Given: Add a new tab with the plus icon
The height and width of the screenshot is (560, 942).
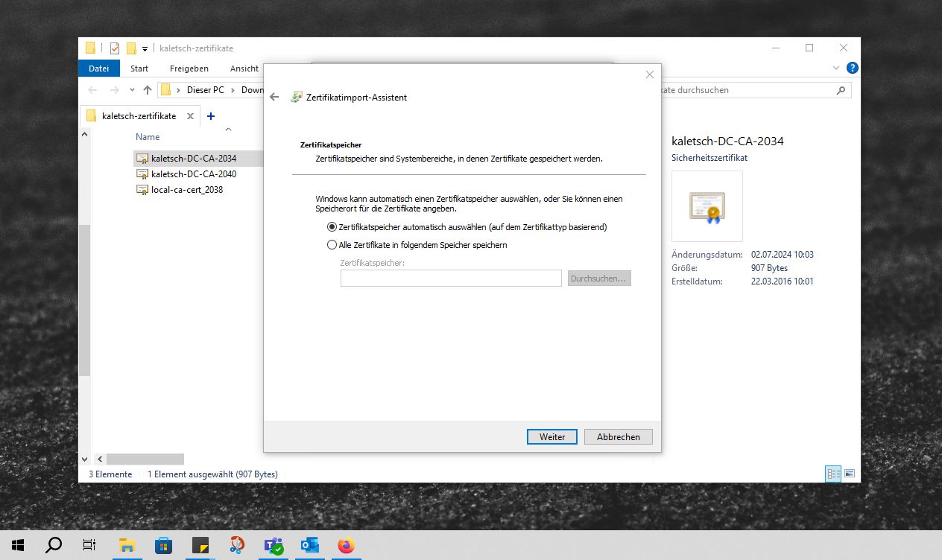Looking at the screenshot, I should click(x=211, y=116).
